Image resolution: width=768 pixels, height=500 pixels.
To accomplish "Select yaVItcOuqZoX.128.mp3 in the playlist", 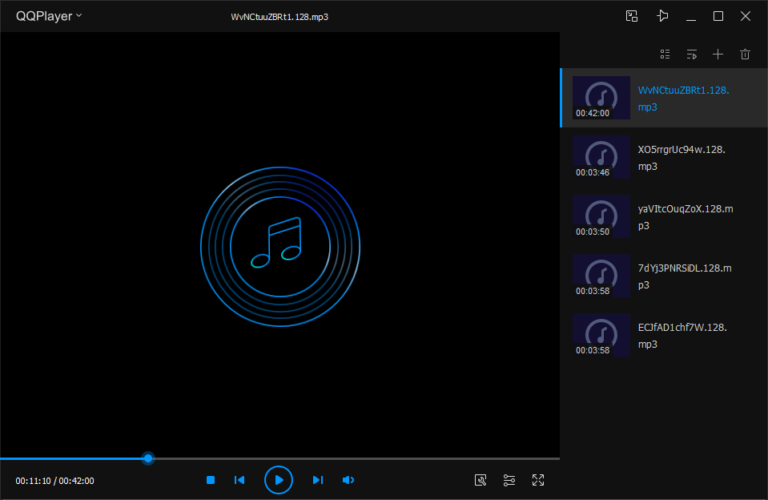I will [664, 216].
